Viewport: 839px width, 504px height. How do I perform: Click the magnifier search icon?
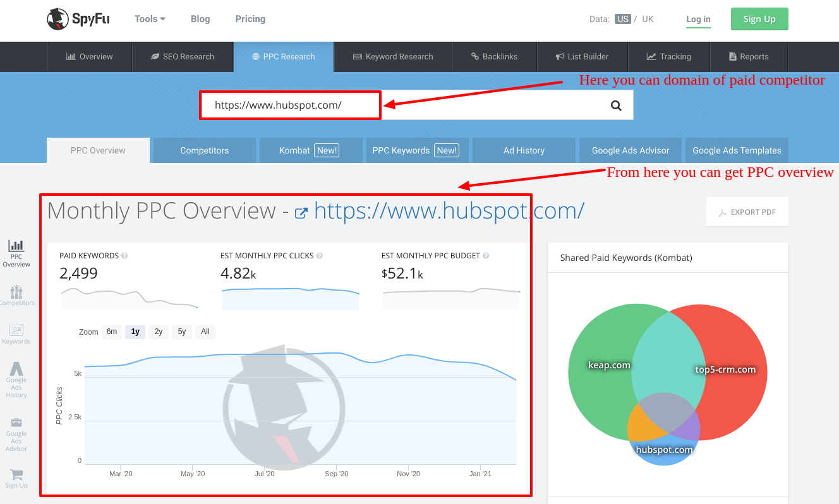(616, 105)
